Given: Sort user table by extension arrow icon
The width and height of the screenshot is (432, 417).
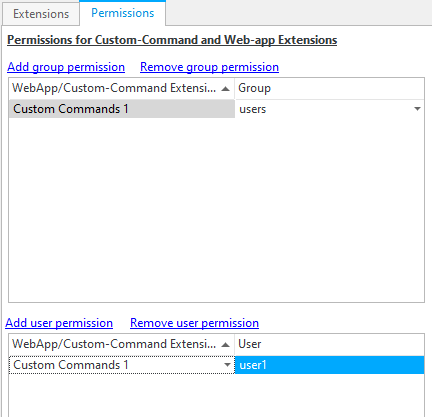Looking at the screenshot, I should pyautogui.click(x=226, y=344).
